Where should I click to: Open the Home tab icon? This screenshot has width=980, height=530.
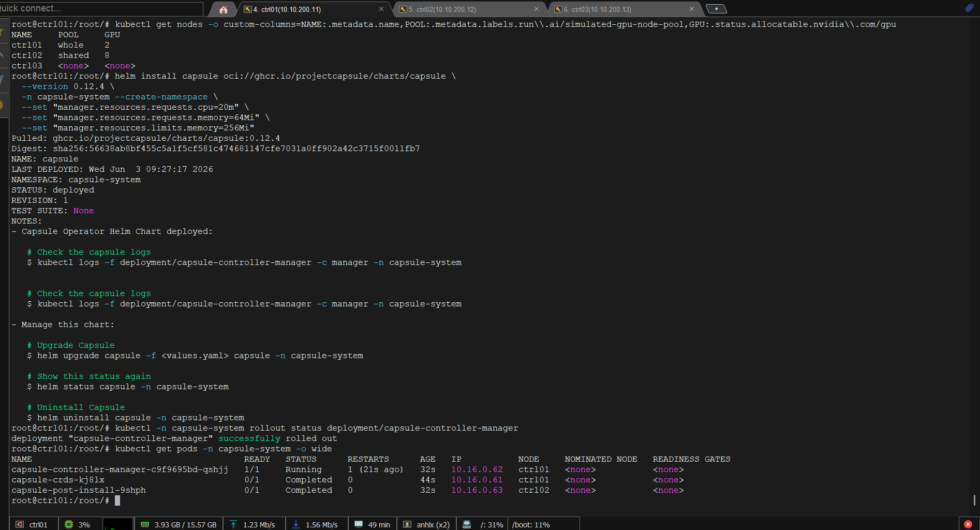click(224, 9)
